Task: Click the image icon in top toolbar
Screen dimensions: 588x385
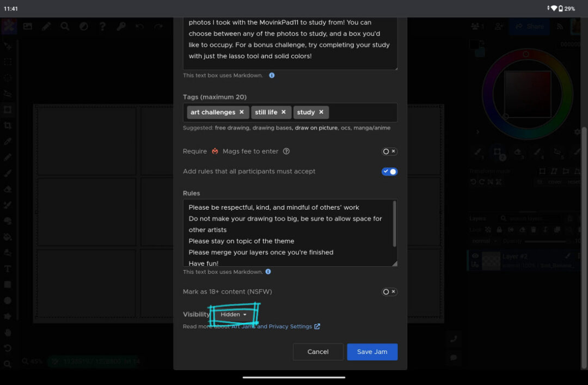Action: [28, 26]
